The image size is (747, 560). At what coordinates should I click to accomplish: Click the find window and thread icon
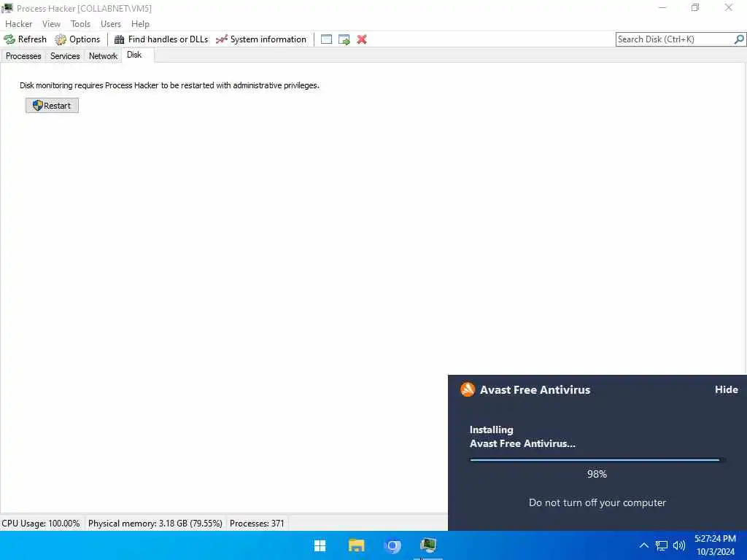pos(344,39)
